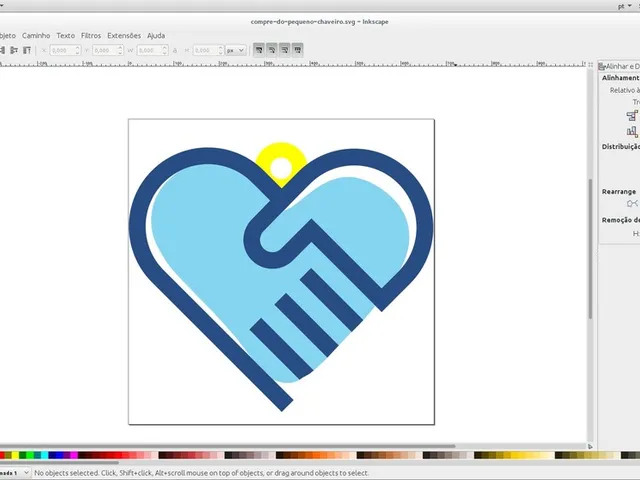This screenshot has height=480, width=640.
Task: Click the align right edges icon in Alinhamento
Action: (632, 116)
